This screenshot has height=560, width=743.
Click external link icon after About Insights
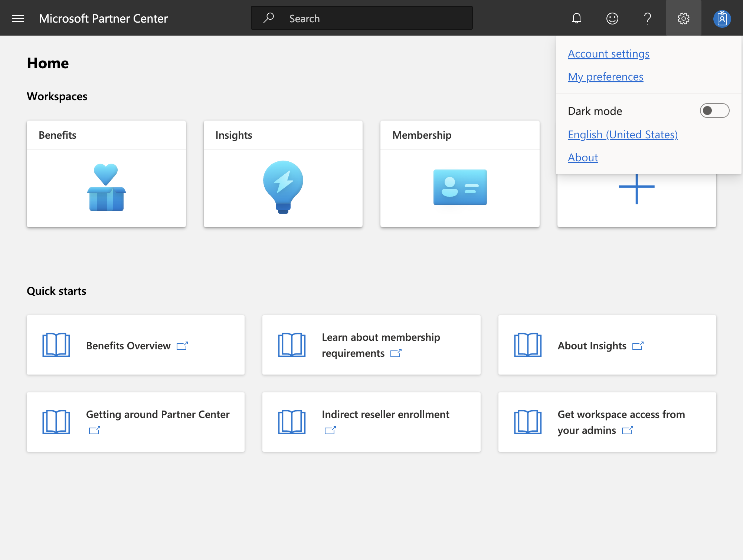click(638, 346)
